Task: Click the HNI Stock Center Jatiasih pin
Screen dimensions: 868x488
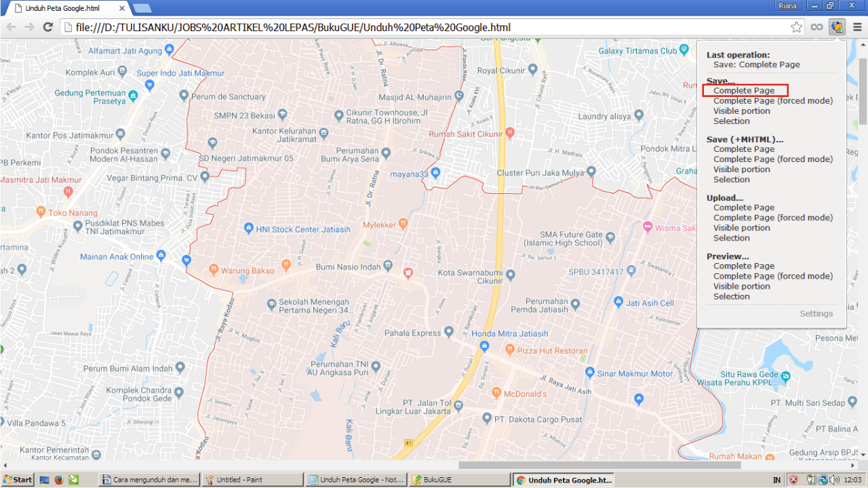Action: [x=249, y=228]
